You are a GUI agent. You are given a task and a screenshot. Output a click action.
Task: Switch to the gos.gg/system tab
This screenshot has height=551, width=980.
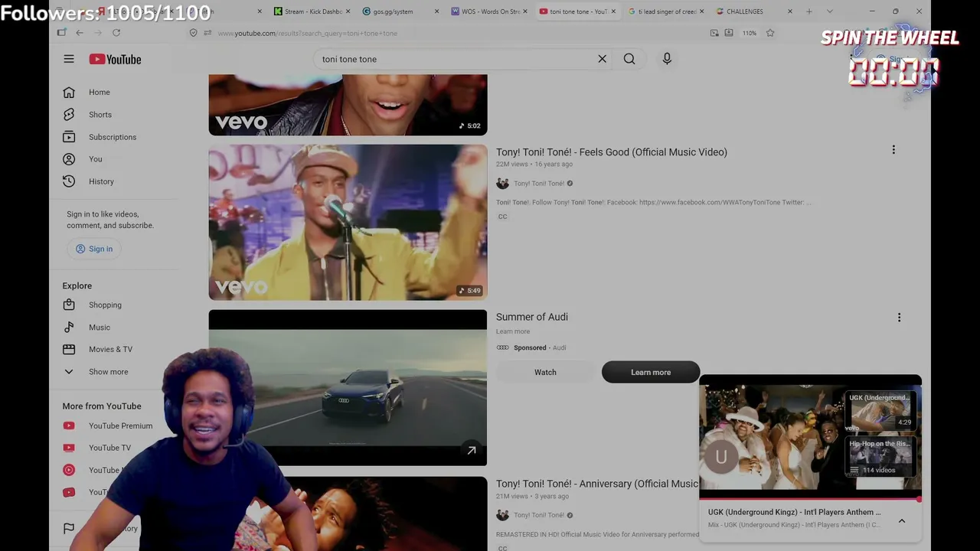point(400,11)
